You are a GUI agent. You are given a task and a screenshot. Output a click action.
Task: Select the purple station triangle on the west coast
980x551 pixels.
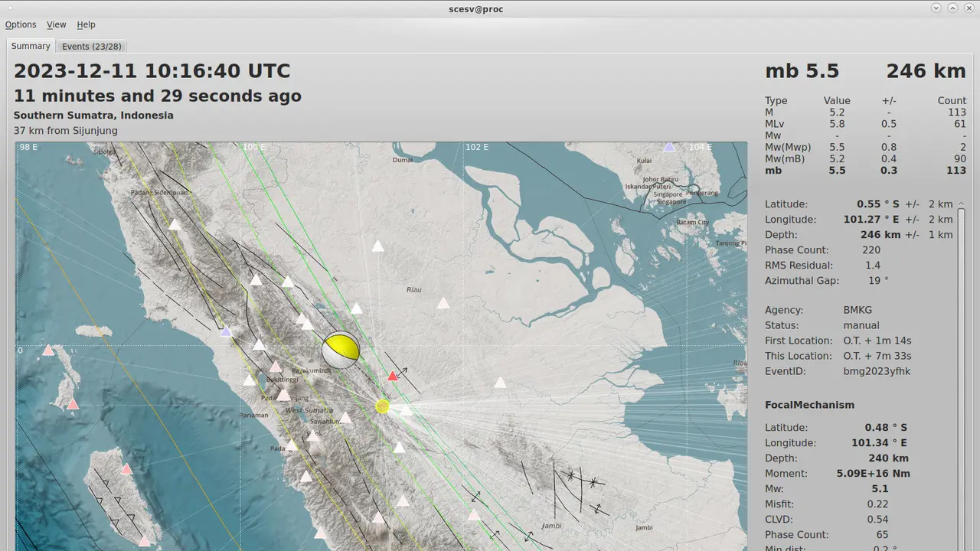pos(226,332)
